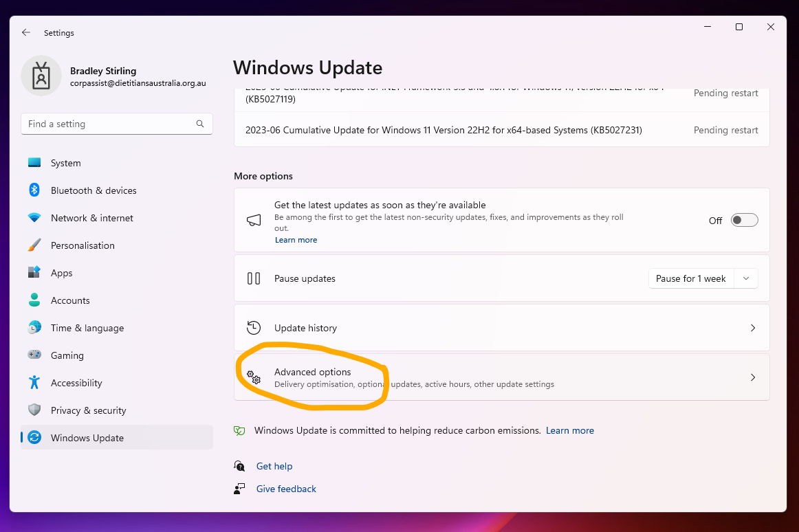Click the Give feedback link

pos(286,489)
